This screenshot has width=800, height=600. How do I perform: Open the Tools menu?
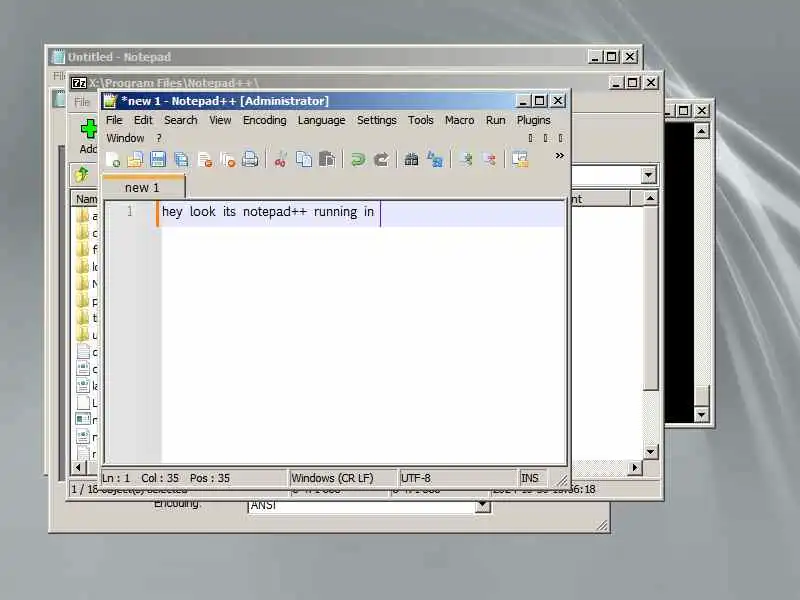[x=420, y=120]
